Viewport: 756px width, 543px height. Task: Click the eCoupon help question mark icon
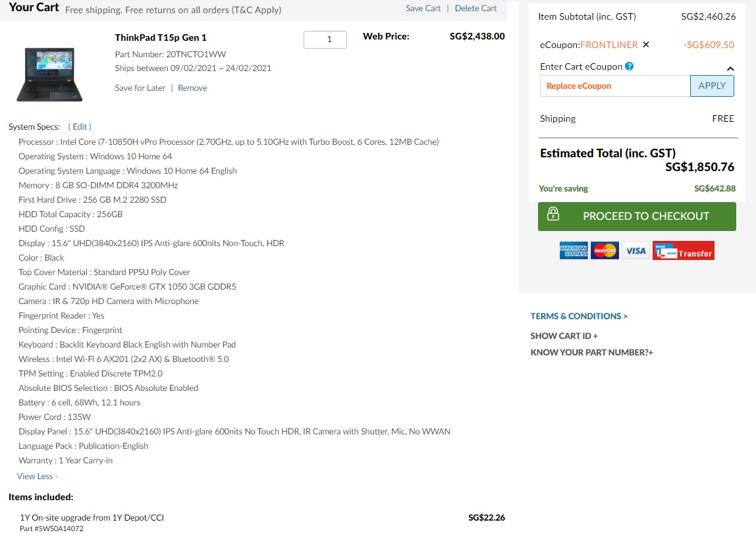[x=629, y=66]
